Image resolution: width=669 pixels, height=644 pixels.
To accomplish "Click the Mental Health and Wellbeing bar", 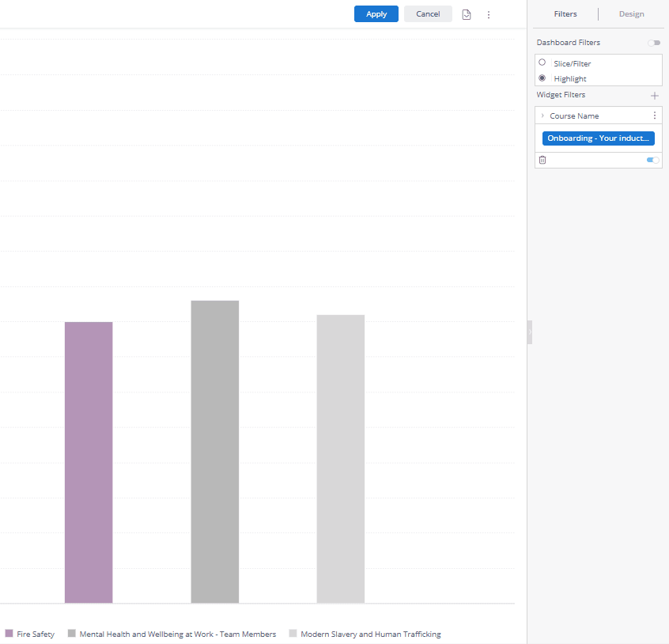I will pos(215,452).
